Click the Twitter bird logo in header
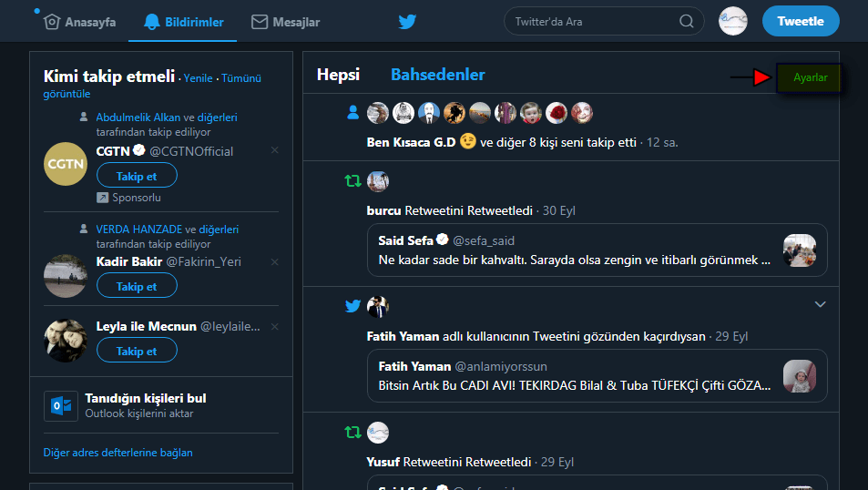This screenshot has width=868, height=490. 407,22
